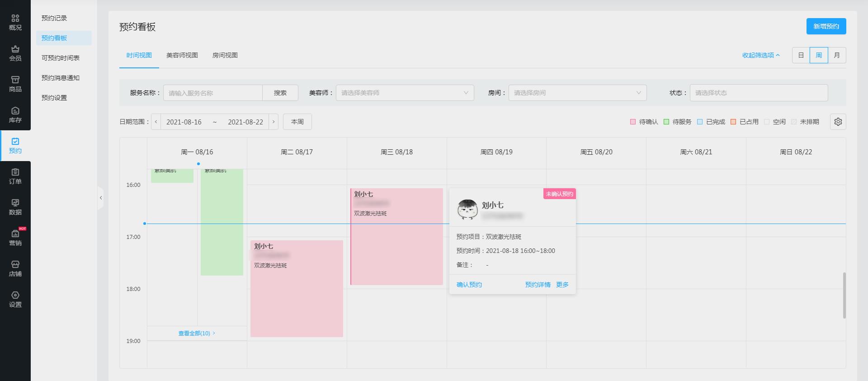Open the 会员 members sidebar icon
Viewport: 868px width, 381px height.
click(15, 53)
